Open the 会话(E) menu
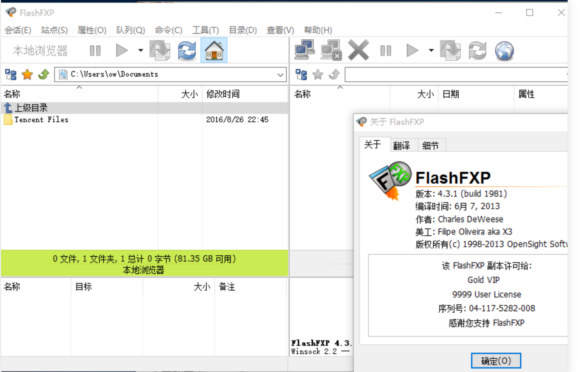Screen dimensions: 588x372 click(x=18, y=30)
